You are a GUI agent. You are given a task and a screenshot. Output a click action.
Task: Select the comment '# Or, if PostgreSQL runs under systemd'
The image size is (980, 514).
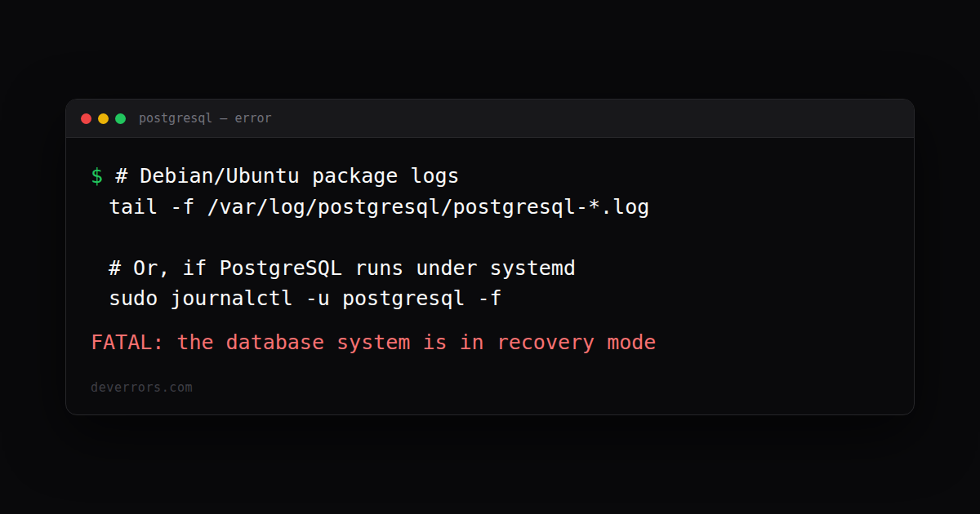(342, 268)
